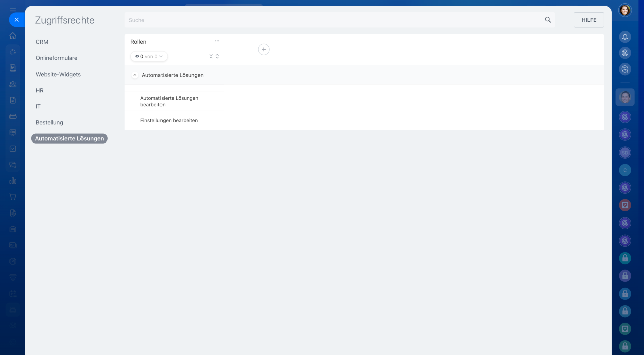Open the chat bubbles icon in left sidebar
The image size is (644, 355).
click(13, 165)
